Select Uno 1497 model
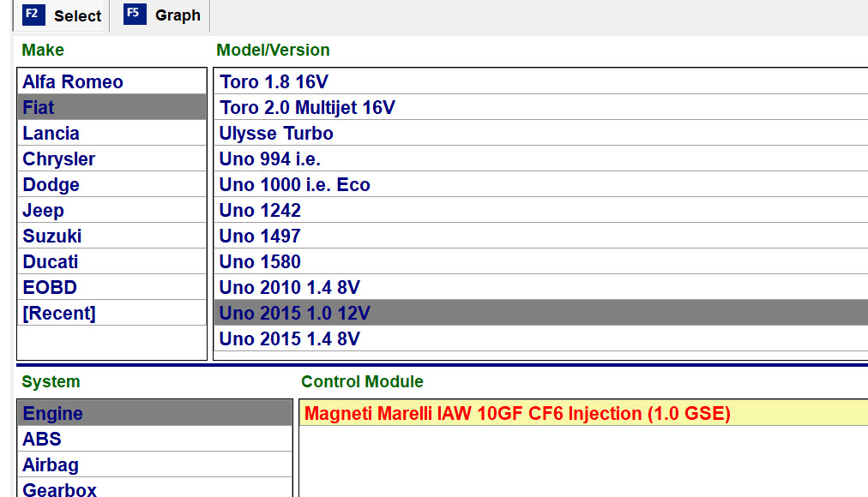The width and height of the screenshot is (868, 497). 541,236
